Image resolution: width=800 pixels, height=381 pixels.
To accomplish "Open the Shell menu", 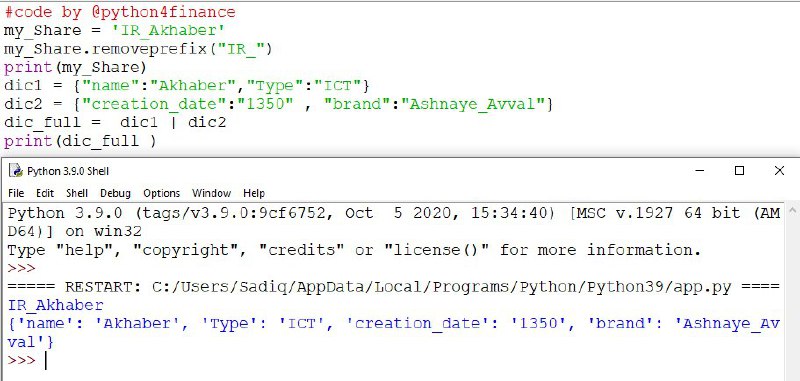I will (x=77, y=193).
